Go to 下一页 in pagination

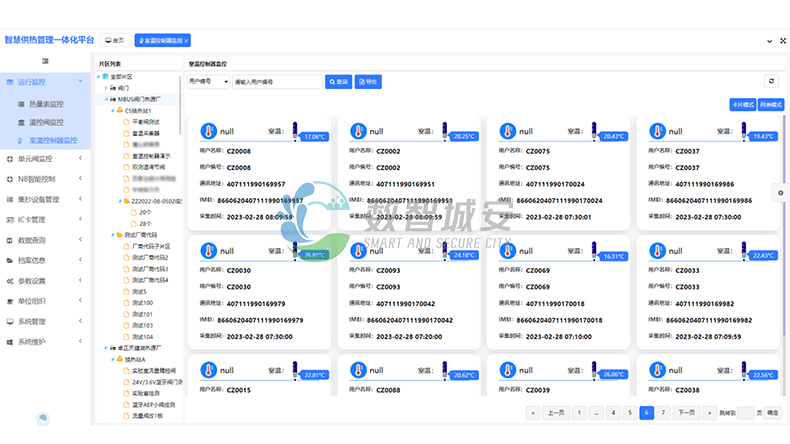pos(686,412)
